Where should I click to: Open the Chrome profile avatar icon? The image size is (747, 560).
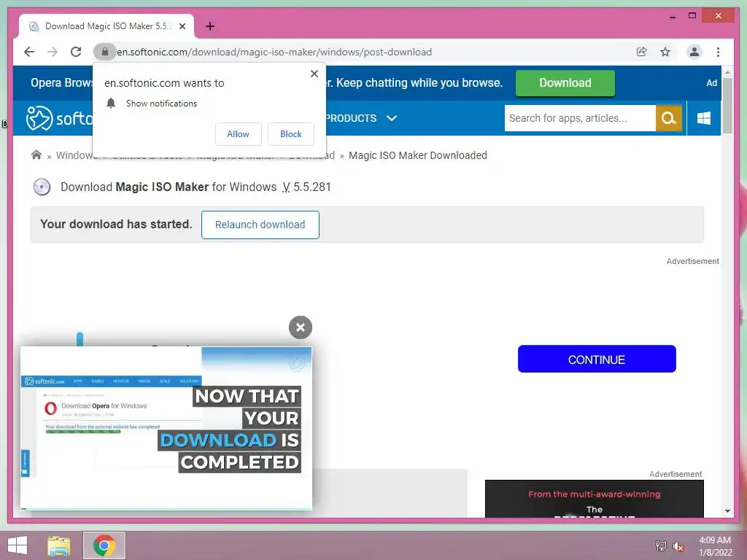694,52
